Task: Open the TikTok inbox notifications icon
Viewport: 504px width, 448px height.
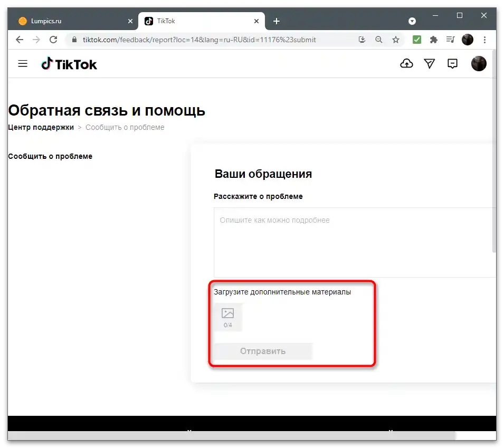Action: [452, 64]
